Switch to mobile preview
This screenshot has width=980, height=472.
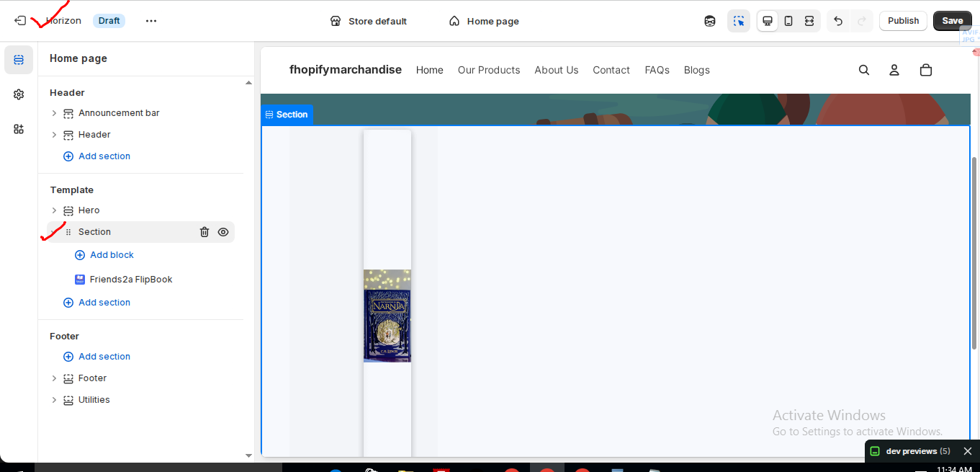click(x=788, y=21)
